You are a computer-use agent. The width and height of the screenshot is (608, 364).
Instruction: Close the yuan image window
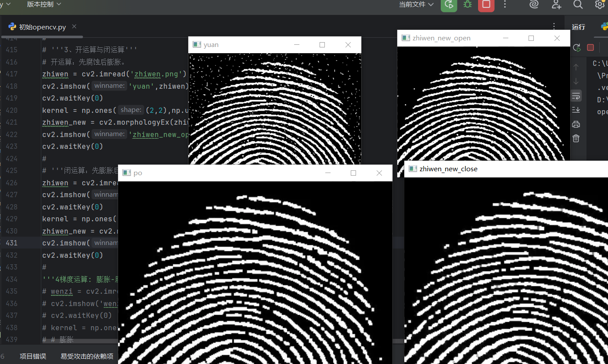[x=348, y=45]
